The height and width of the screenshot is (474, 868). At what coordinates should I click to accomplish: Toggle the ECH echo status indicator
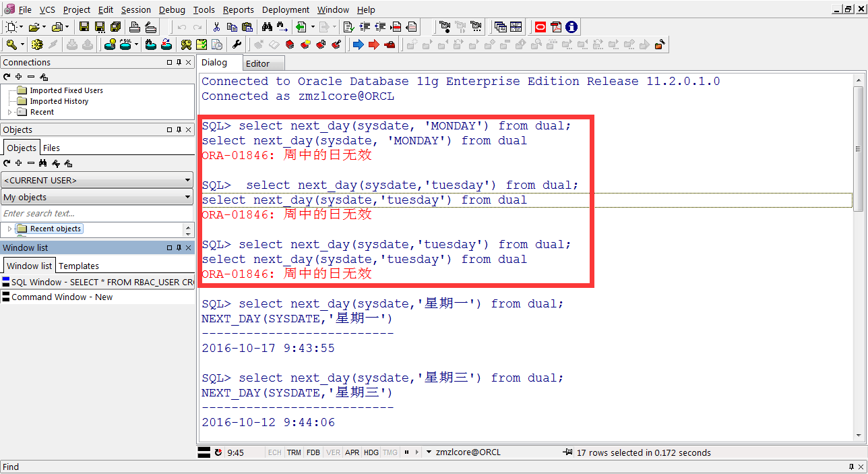(x=274, y=452)
